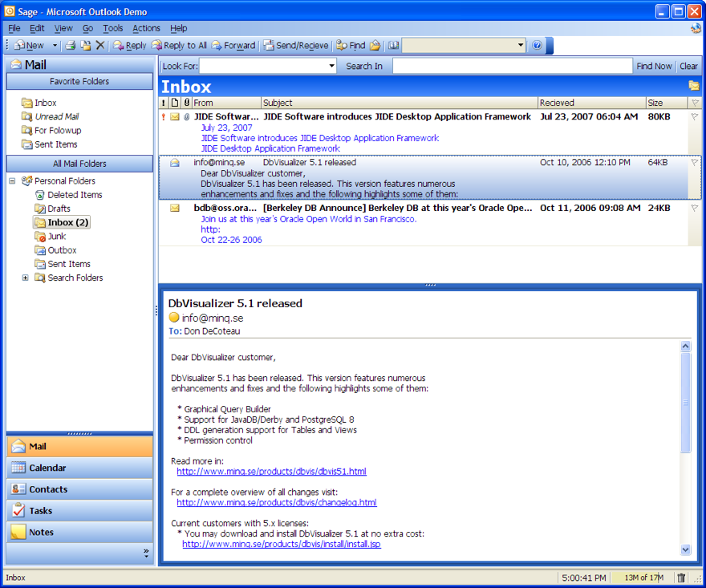Screen dimensions: 706x588
Task: Select Sent Items under Personal Folders
Action: [x=63, y=264]
